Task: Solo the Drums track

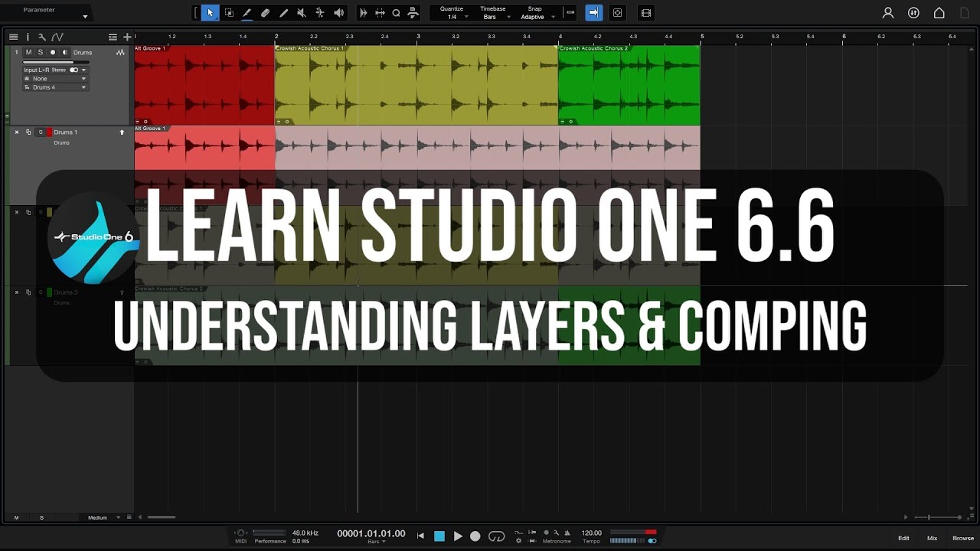Action: pyautogui.click(x=41, y=53)
